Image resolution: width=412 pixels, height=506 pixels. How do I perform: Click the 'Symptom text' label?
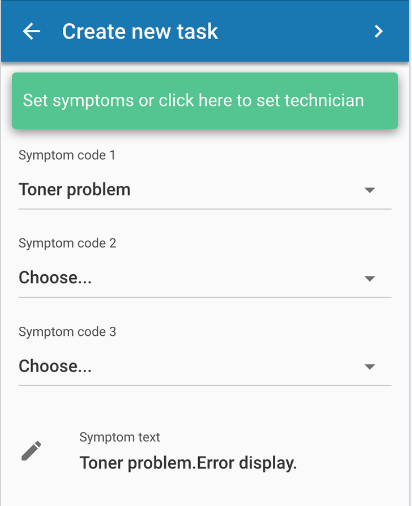click(120, 437)
